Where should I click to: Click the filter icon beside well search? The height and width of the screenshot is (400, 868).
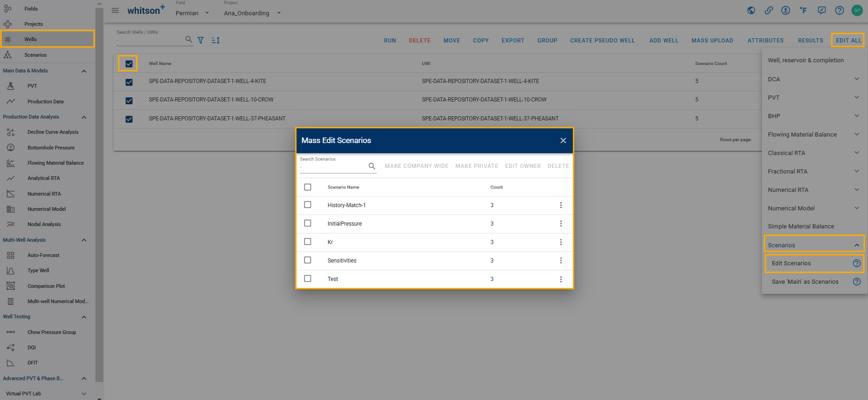pos(201,41)
